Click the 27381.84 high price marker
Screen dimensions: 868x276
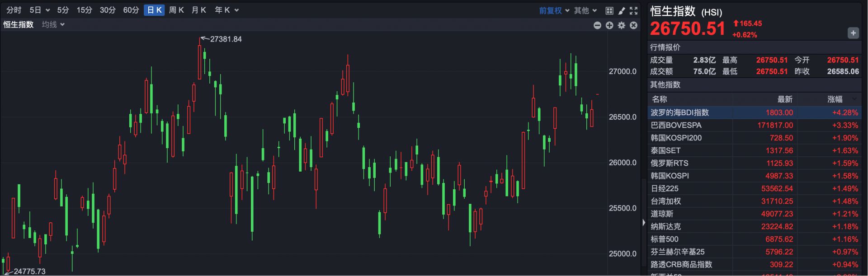pyautogui.click(x=225, y=39)
